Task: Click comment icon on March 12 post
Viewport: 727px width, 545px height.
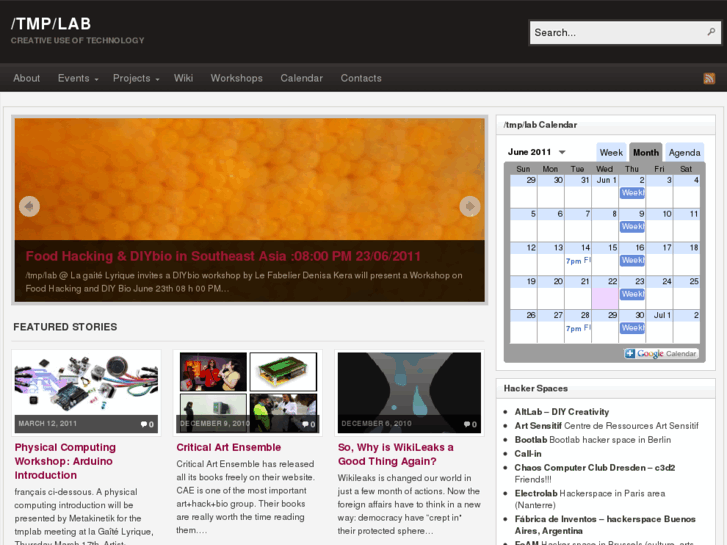Action: pyautogui.click(x=144, y=424)
